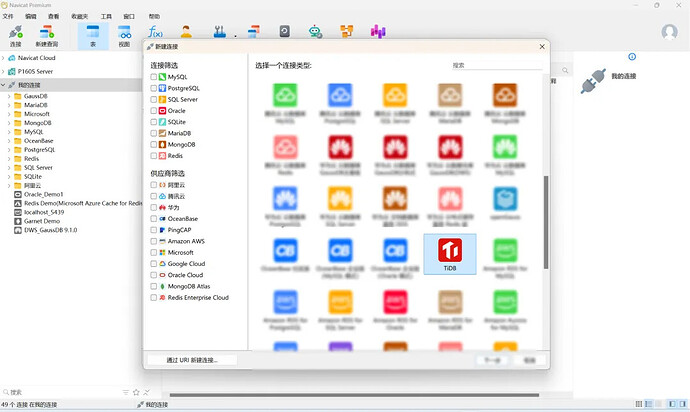Open the 文件 menu
Image resolution: width=690 pixels, height=412 pixels.
(x=8, y=16)
